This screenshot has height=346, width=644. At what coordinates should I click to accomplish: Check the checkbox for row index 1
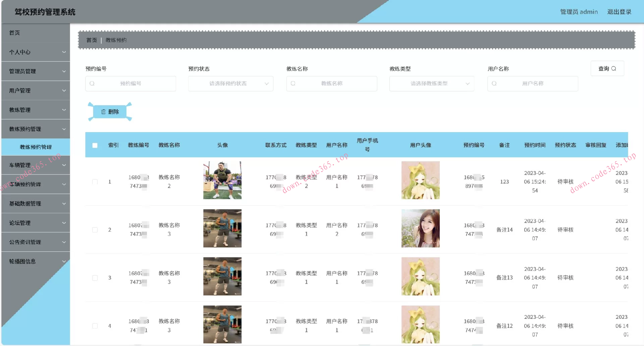pos(95,181)
